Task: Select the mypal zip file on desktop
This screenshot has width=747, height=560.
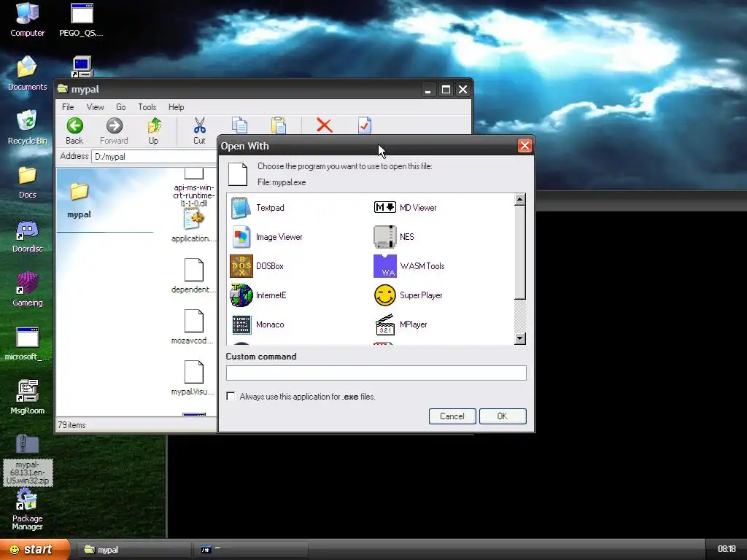Action: [28, 460]
